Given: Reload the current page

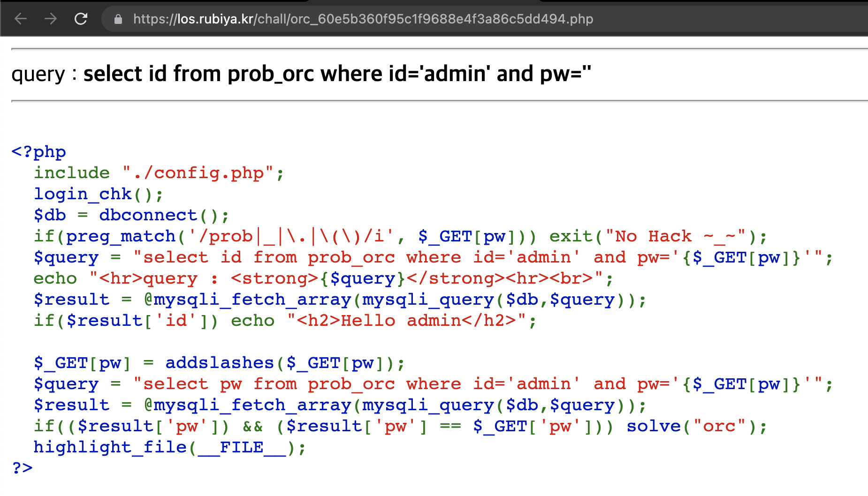Looking at the screenshot, I should coord(81,19).
